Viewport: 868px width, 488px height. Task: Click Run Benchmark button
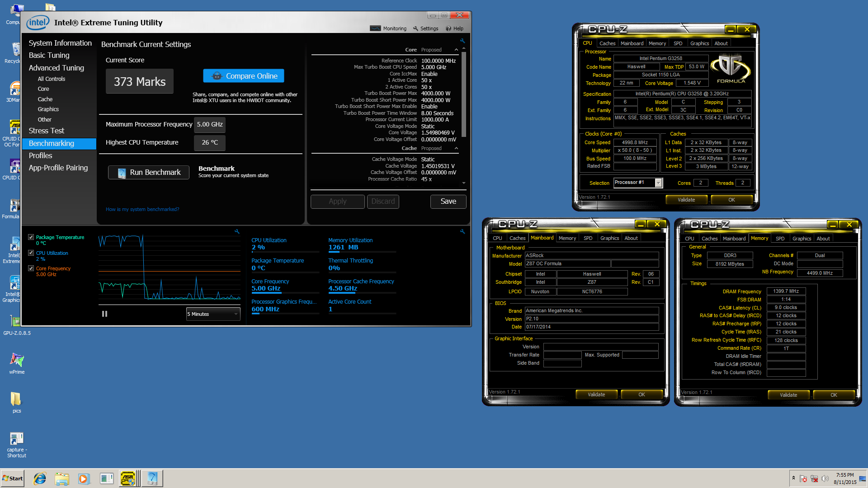click(149, 172)
